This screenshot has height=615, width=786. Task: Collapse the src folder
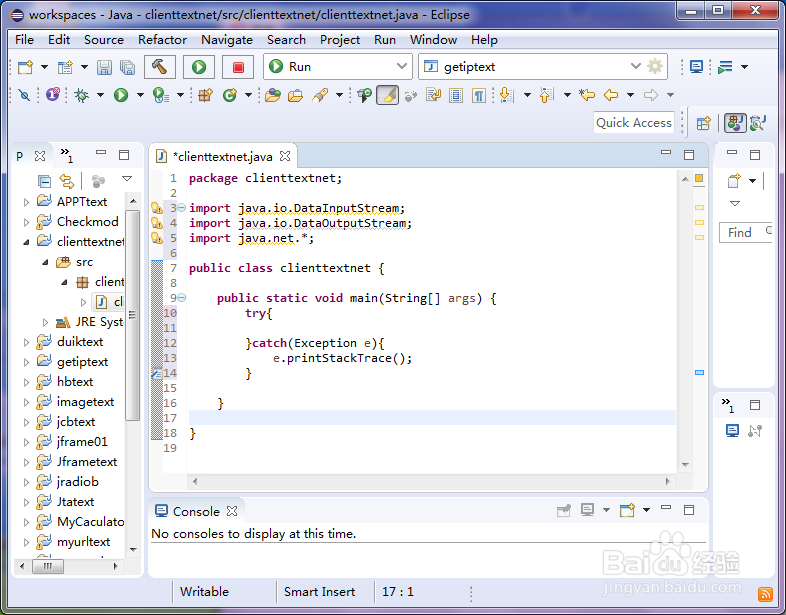point(45,262)
